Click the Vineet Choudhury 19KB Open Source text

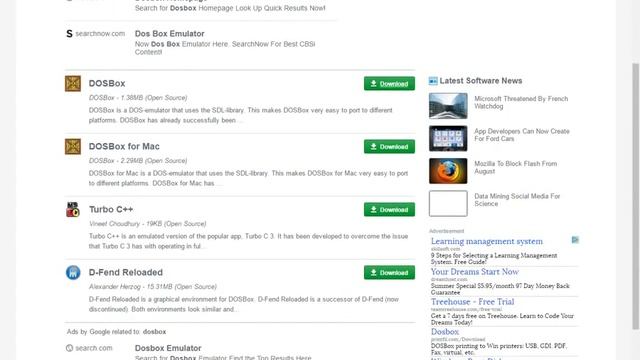pyautogui.click(x=147, y=224)
